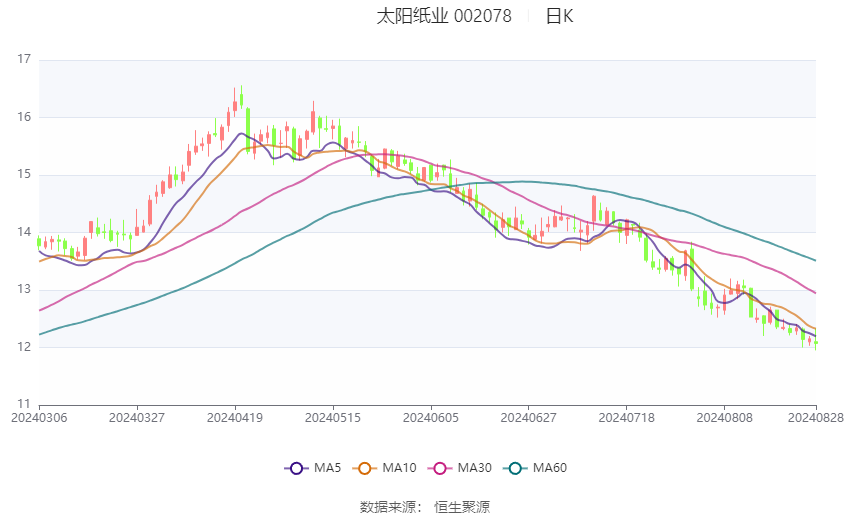Select x-axis date label 20240306
850x517 pixels.
pos(39,418)
